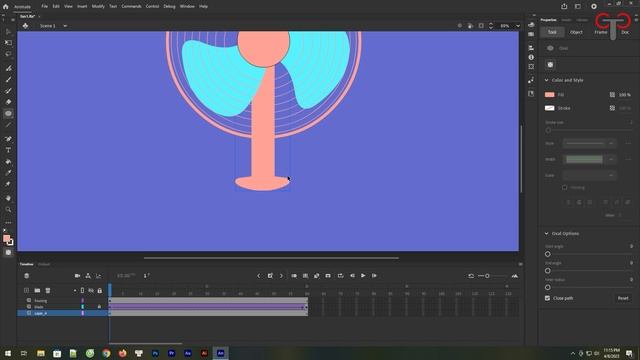The width and height of the screenshot is (640, 360).
Task: Delete the selected timeline layer
Action: [x=48, y=290]
